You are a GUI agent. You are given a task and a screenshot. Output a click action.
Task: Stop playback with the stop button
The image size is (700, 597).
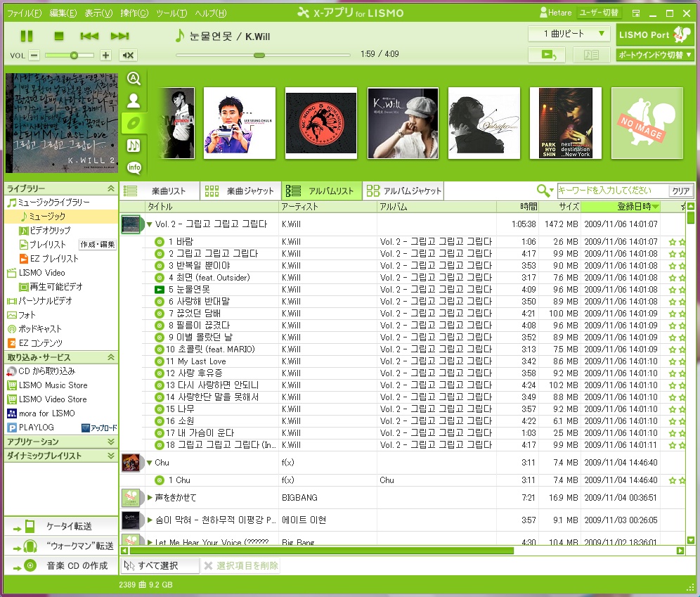[x=58, y=36]
